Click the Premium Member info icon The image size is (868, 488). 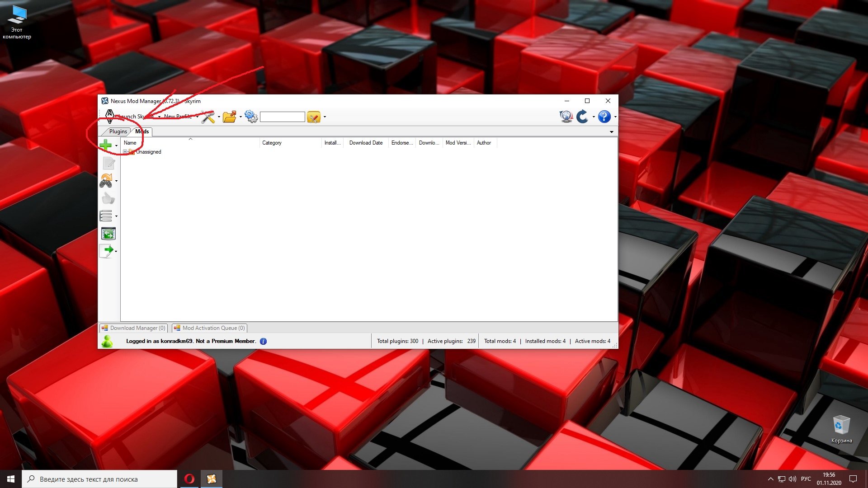click(263, 342)
